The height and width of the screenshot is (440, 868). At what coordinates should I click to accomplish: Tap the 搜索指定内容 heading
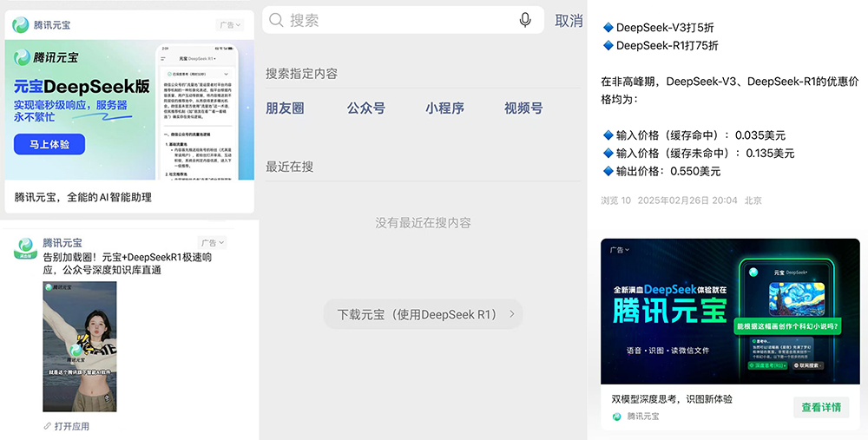[x=301, y=74]
